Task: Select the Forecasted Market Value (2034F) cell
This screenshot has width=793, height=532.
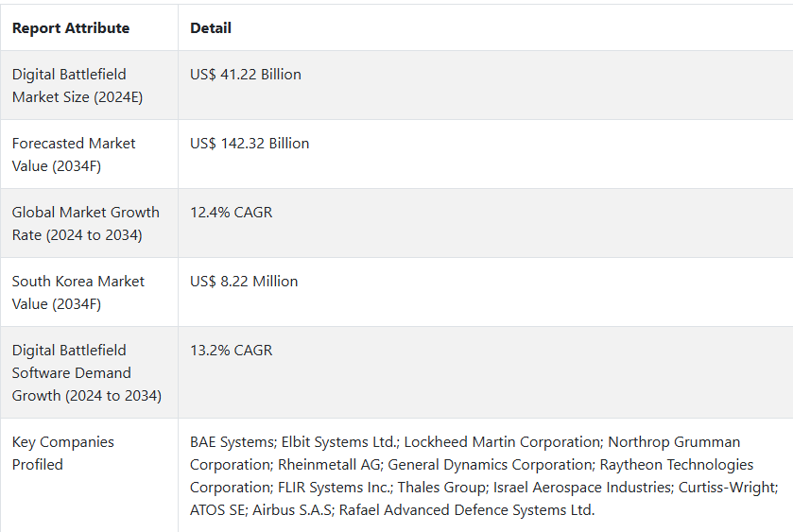Action: point(74,154)
